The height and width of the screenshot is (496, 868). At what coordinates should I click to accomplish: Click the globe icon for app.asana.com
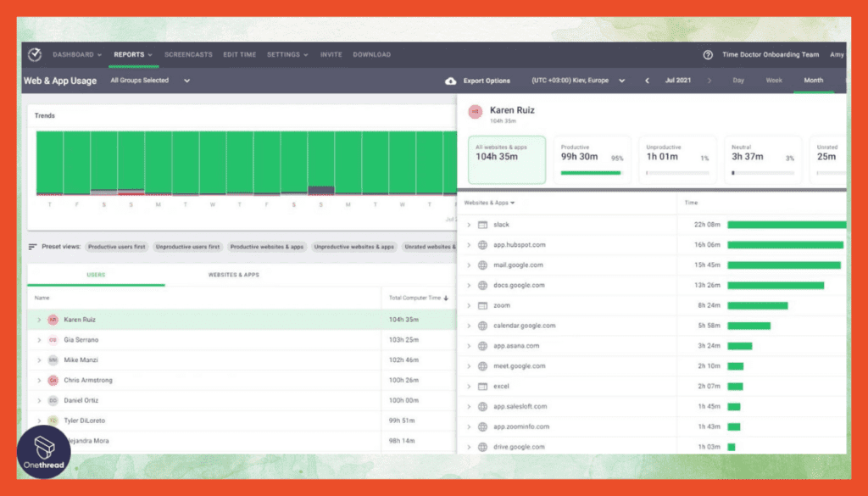tap(482, 346)
